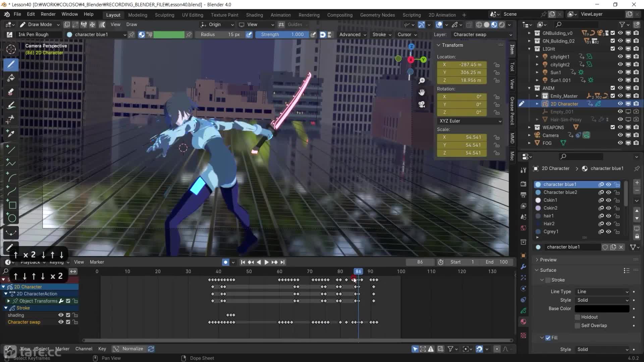Image resolution: width=644 pixels, height=362 pixels.
Task: Select the Circle shape tool
Action: (x=12, y=219)
